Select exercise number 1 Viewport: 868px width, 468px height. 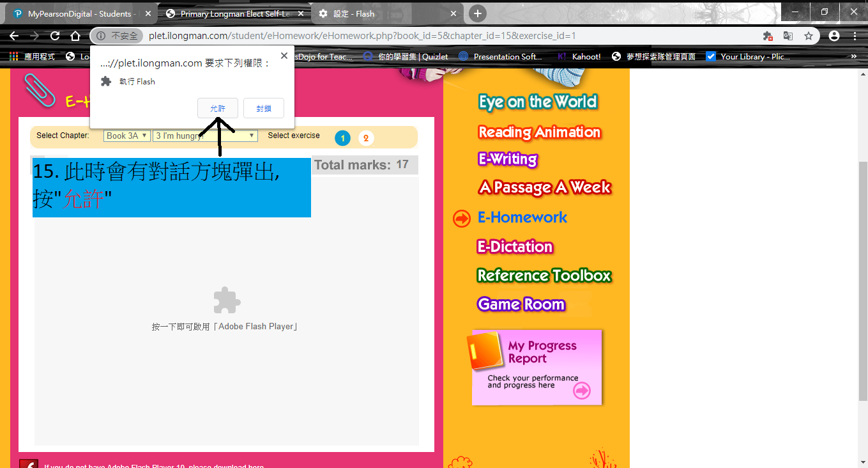pyautogui.click(x=342, y=138)
